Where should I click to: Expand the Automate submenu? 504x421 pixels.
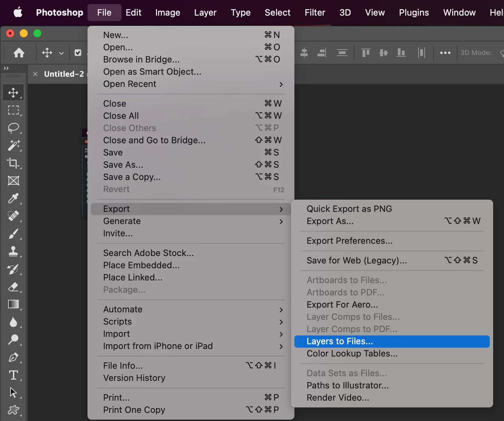pos(191,309)
